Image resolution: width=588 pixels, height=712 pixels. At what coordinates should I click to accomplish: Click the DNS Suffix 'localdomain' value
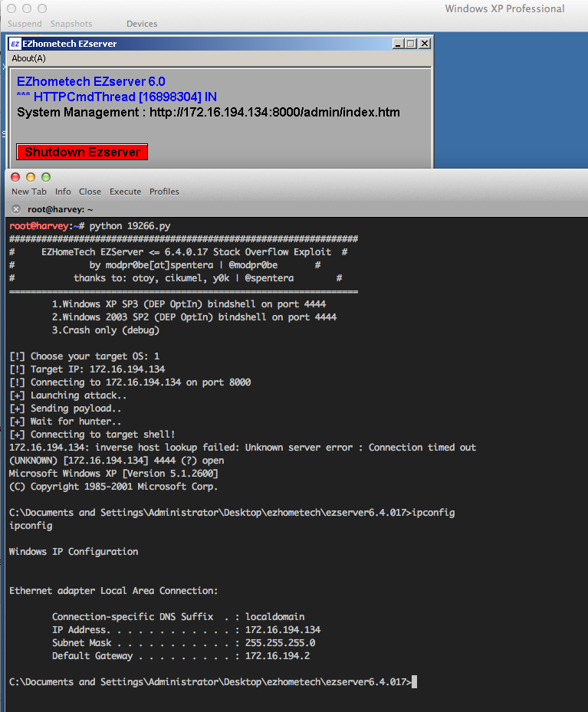tap(274, 617)
